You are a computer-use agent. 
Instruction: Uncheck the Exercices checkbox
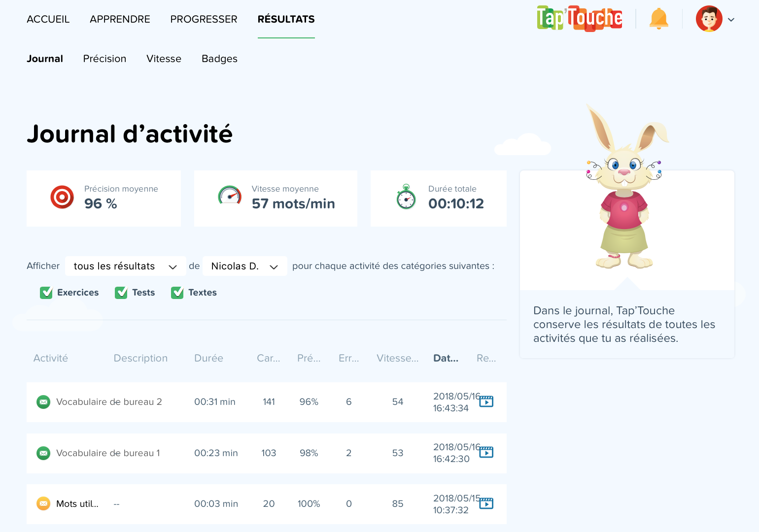46,293
